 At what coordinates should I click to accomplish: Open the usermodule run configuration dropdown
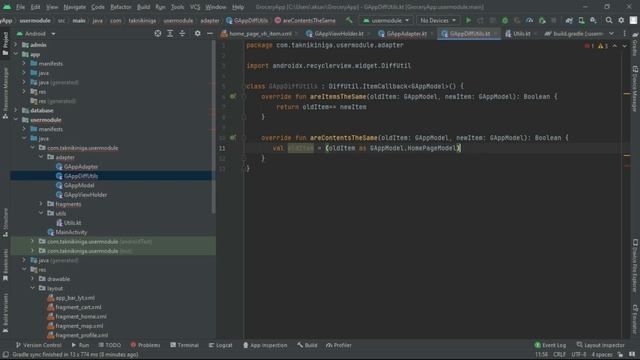pos(386,20)
